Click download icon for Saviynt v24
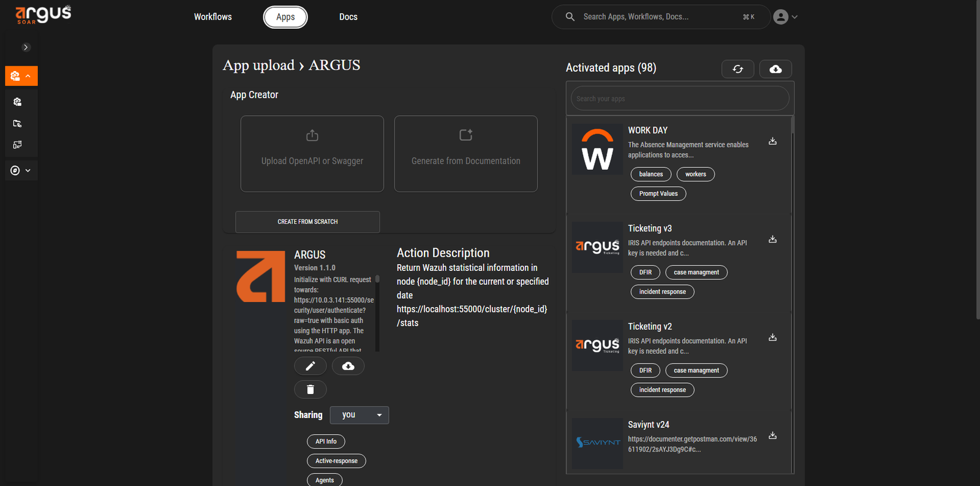 (x=772, y=436)
